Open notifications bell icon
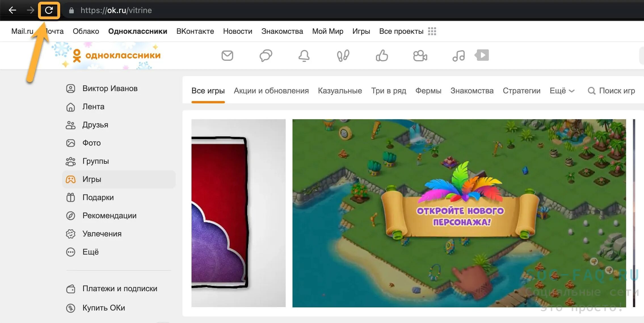Viewport: 644px width, 323px height. point(304,56)
